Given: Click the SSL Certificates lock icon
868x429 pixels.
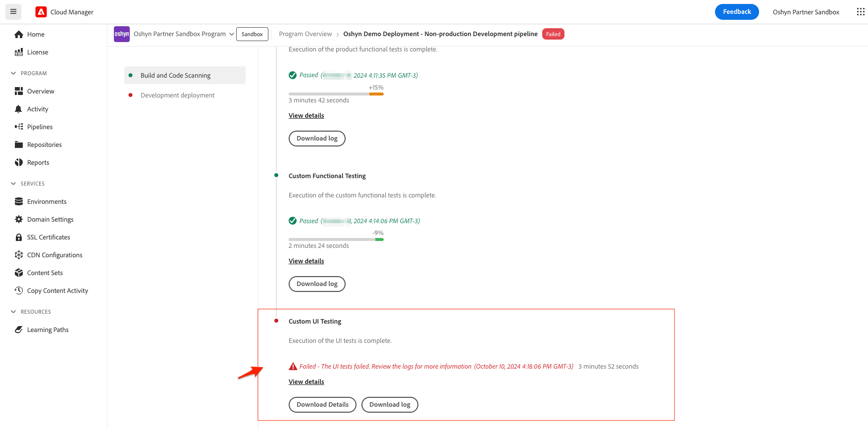Looking at the screenshot, I should [x=19, y=237].
